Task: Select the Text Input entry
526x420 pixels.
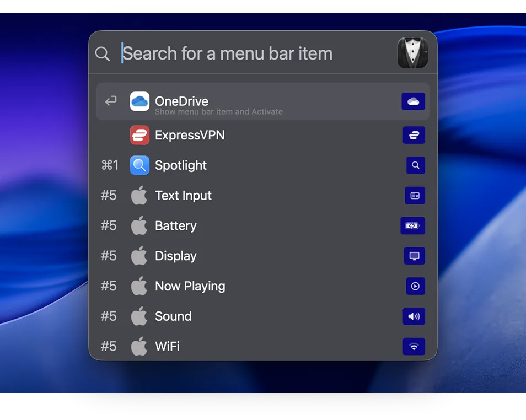Action: tap(262, 196)
